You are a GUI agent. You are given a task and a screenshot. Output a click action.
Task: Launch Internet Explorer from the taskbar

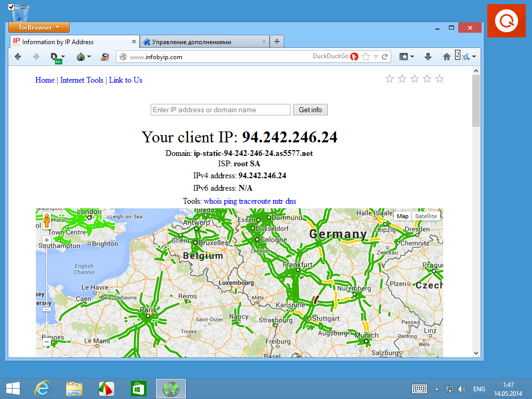click(42, 389)
